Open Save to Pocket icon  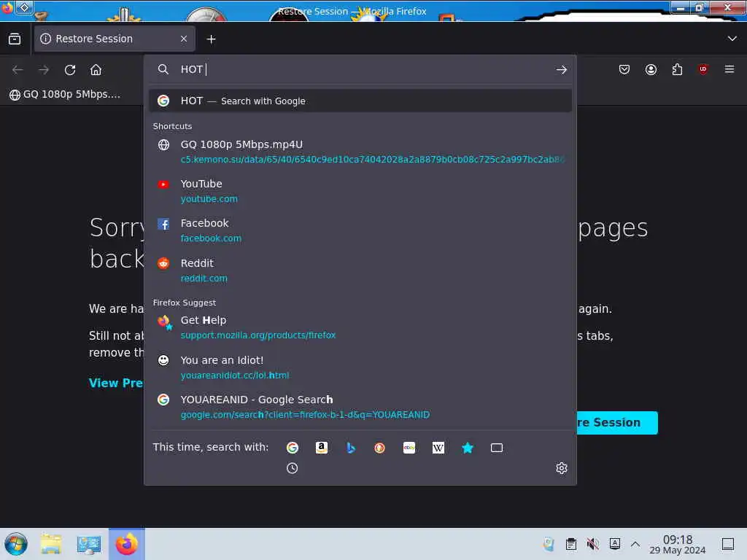coord(624,69)
